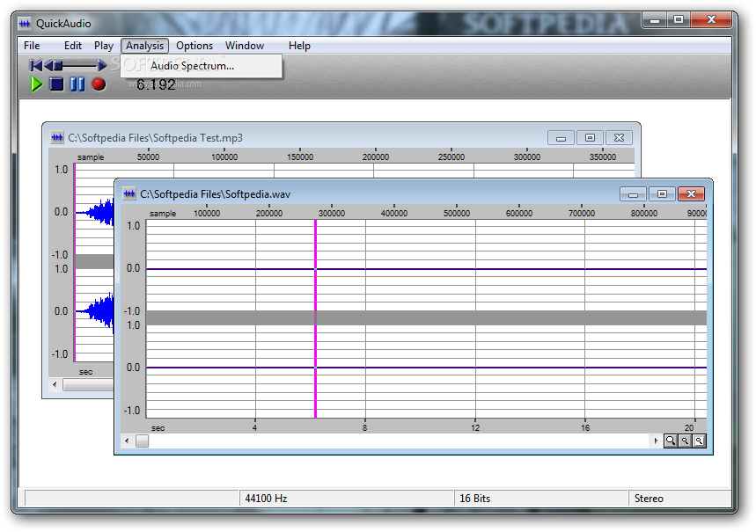Click the Softpedia.wav window title icon
This screenshot has width=756, height=532.
pyautogui.click(x=128, y=193)
